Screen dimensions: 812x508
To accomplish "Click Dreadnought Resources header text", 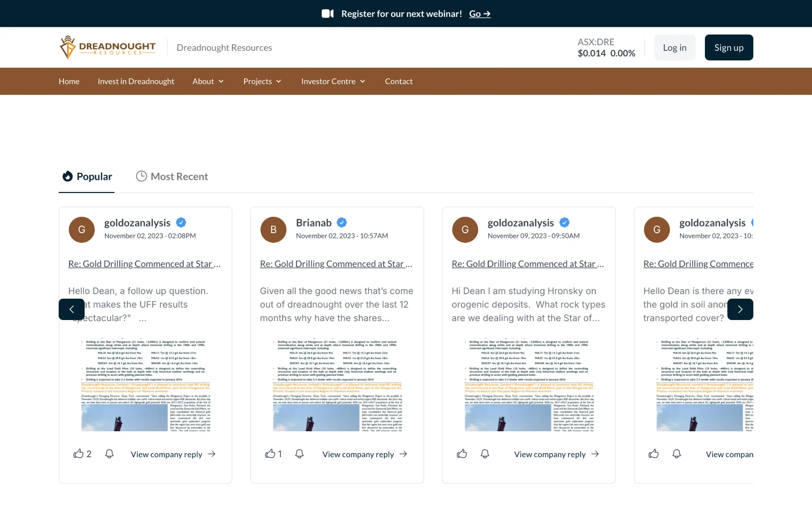I will coord(224,47).
